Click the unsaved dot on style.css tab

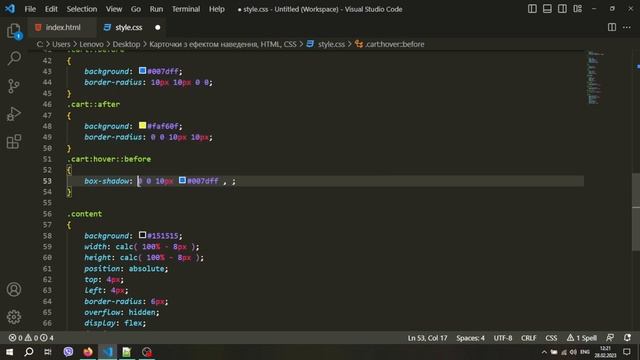click(158, 27)
